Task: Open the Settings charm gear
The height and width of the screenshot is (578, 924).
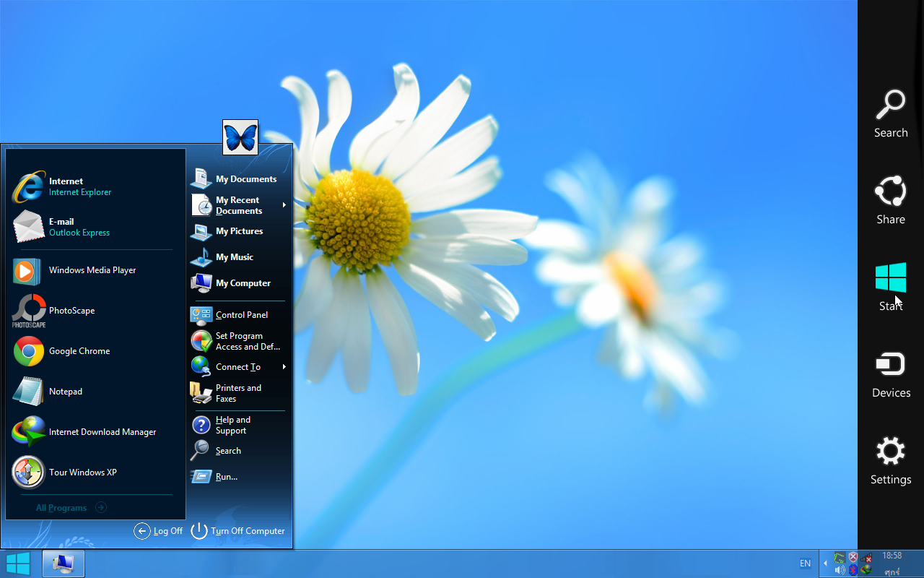Action: (x=891, y=452)
